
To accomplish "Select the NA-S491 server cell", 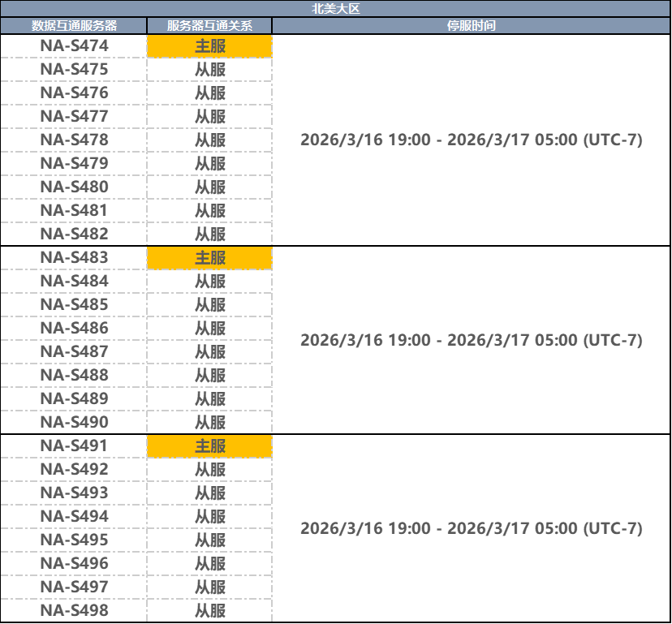I will (74, 446).
